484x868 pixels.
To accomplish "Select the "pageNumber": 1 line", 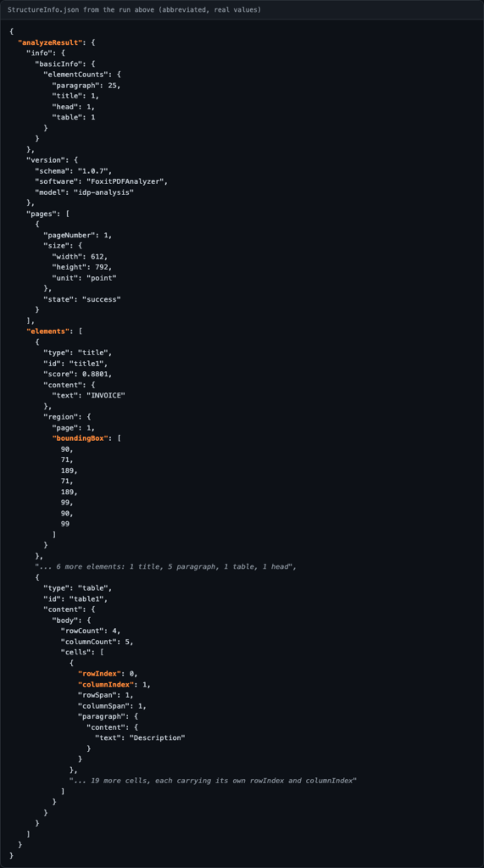I will pos(77,236).
